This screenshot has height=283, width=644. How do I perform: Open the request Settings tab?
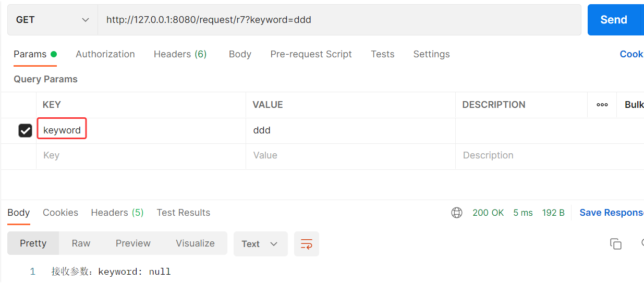[x=431, y=54]
